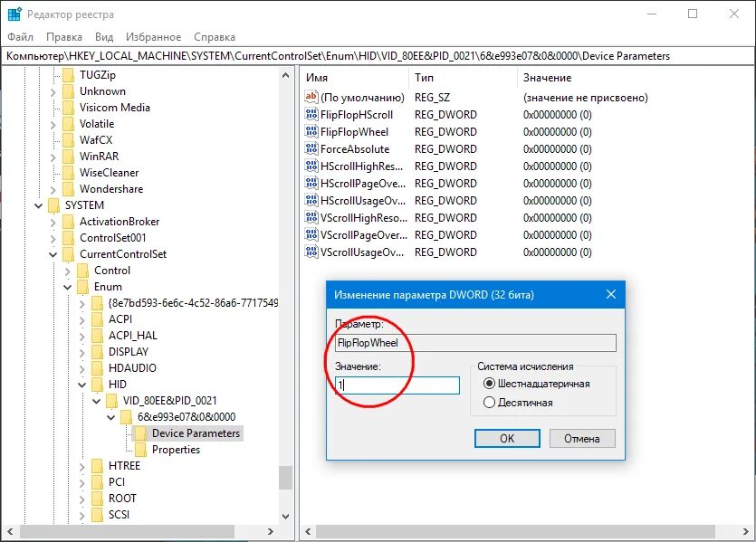
Task: Click the HScrollPageOve DWORD value icon
Action: (x=311, y=183)
